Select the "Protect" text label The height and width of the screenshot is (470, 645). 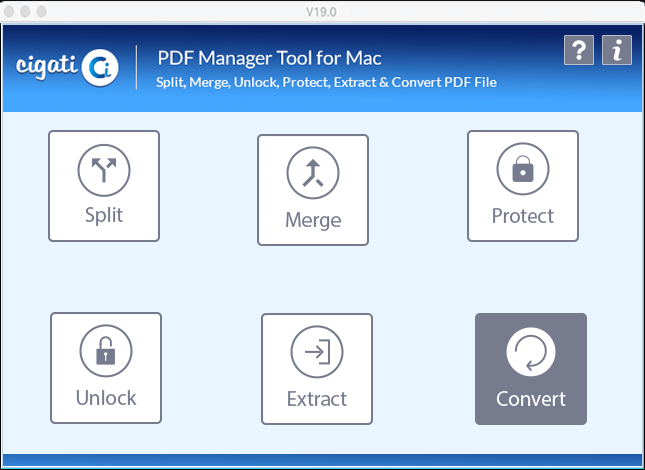(x=523, y=216)
